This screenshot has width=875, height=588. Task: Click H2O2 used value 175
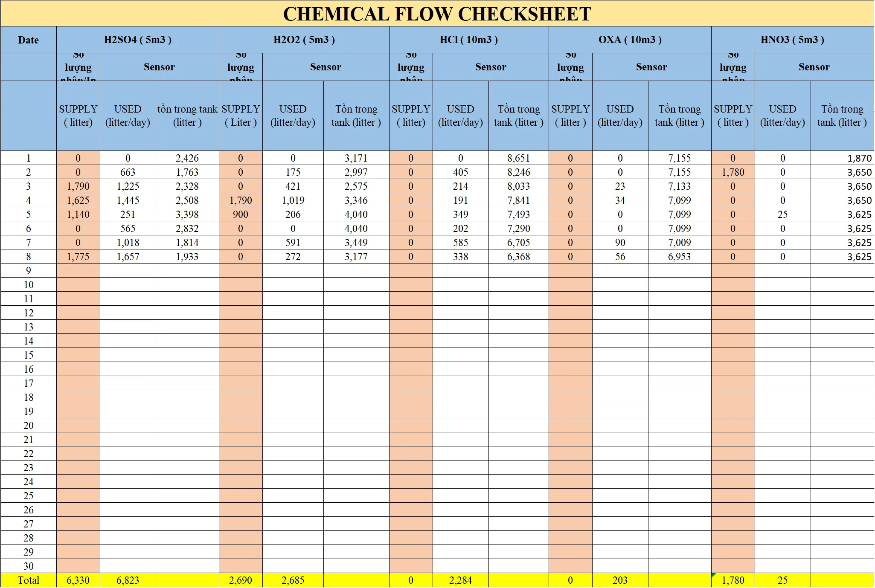point(293,172)
